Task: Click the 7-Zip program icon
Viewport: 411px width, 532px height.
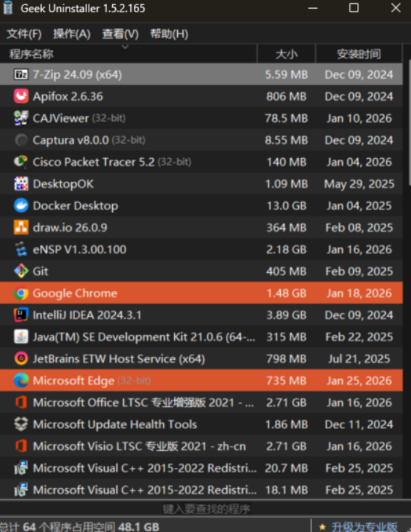Action: coord(21,74)
